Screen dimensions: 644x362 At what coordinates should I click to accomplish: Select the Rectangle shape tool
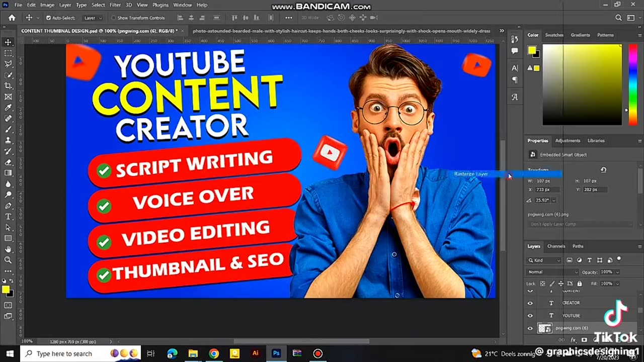pyautogui.click(x=8, y=238)
